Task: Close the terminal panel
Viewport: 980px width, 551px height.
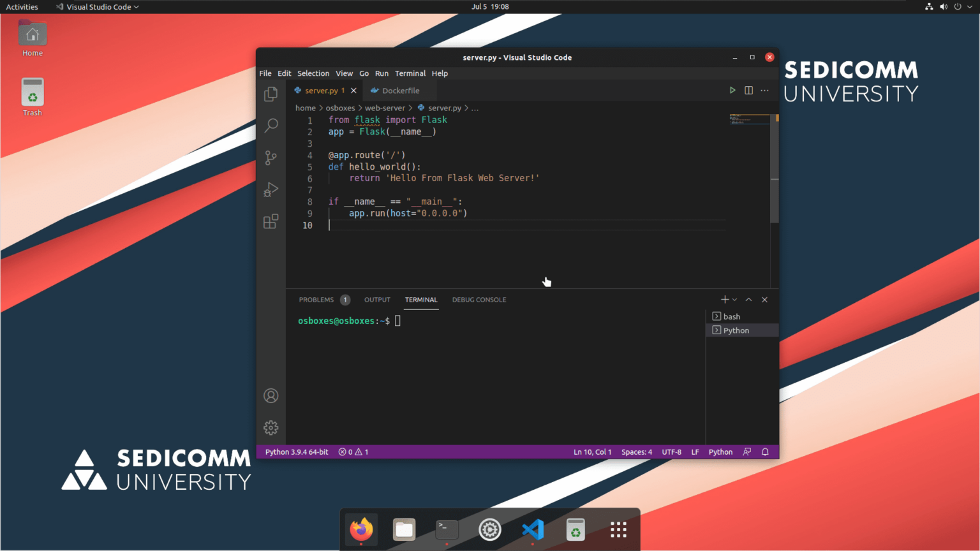Action: click(x=764, y=300)
